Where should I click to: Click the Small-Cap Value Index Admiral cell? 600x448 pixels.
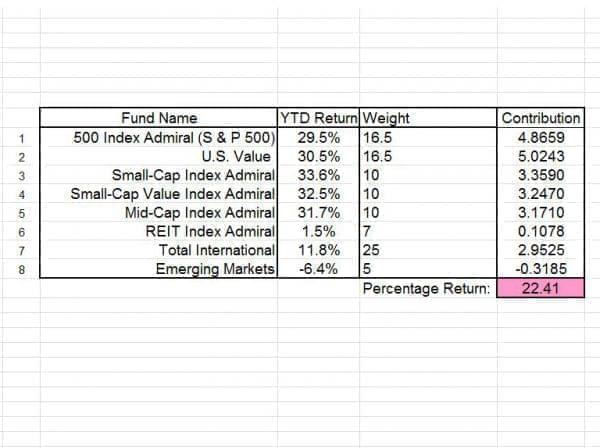pyautogui.click(x=172, y=194)
